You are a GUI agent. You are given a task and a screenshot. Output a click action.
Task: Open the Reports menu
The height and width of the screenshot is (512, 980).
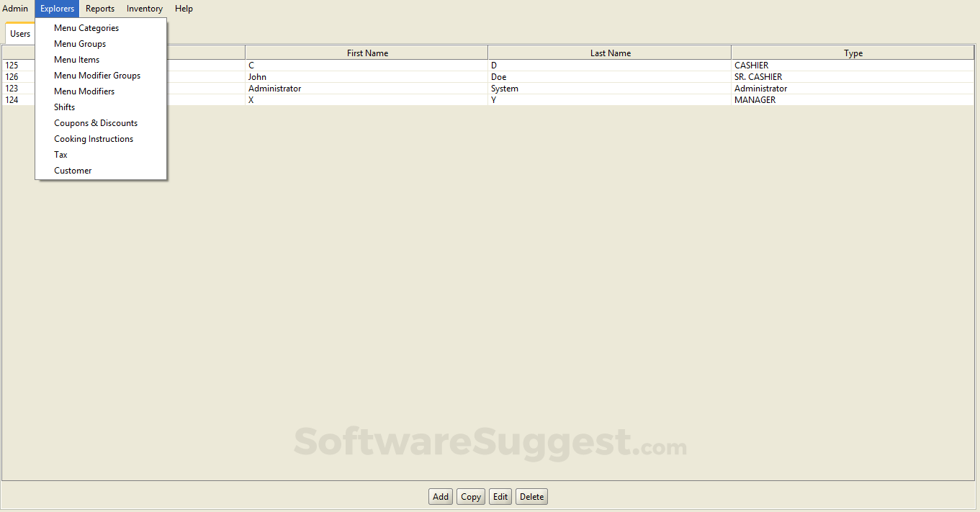(99, 8)
